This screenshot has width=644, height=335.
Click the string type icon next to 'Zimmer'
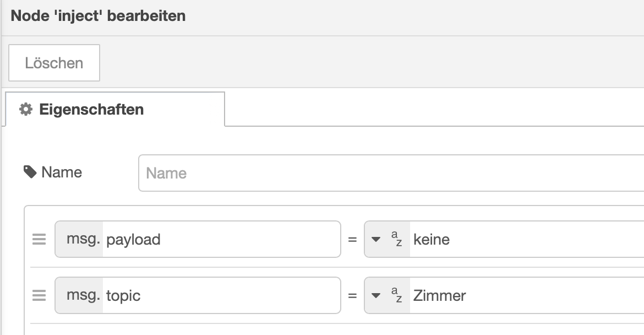point(396,296)
